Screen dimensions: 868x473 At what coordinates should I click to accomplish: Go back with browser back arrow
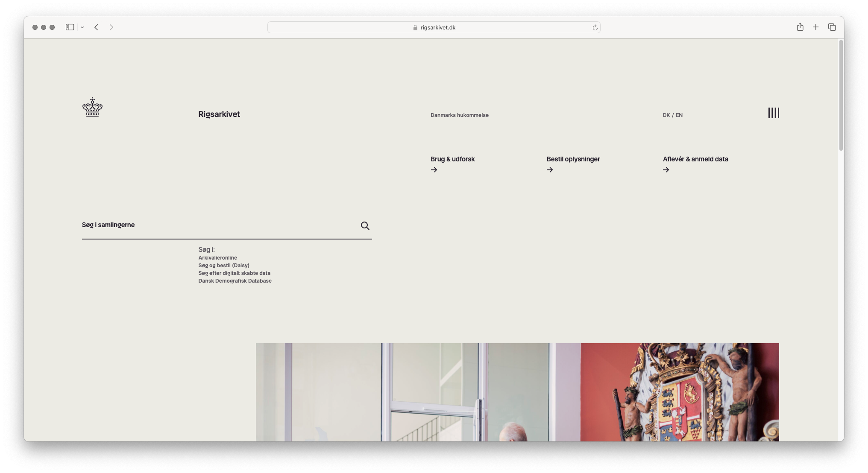click(97, 27)
